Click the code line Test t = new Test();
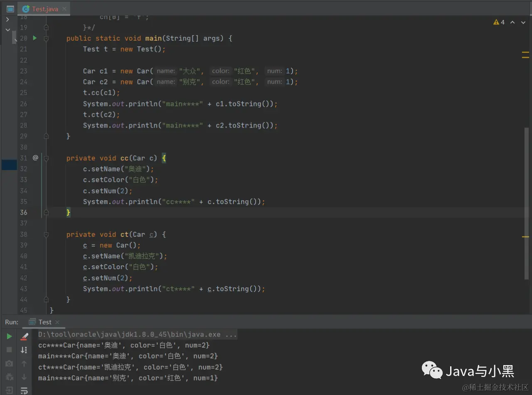The image size is (532, 395). (124, 49)
